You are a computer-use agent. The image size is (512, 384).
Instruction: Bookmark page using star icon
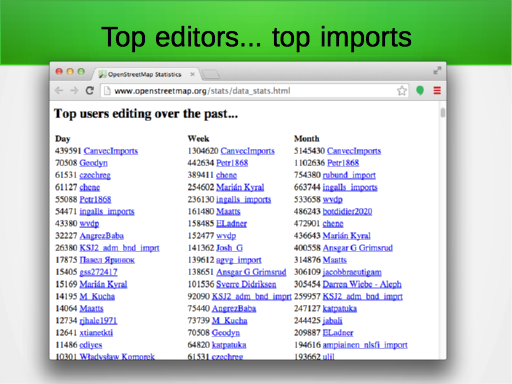coord(402,91)
